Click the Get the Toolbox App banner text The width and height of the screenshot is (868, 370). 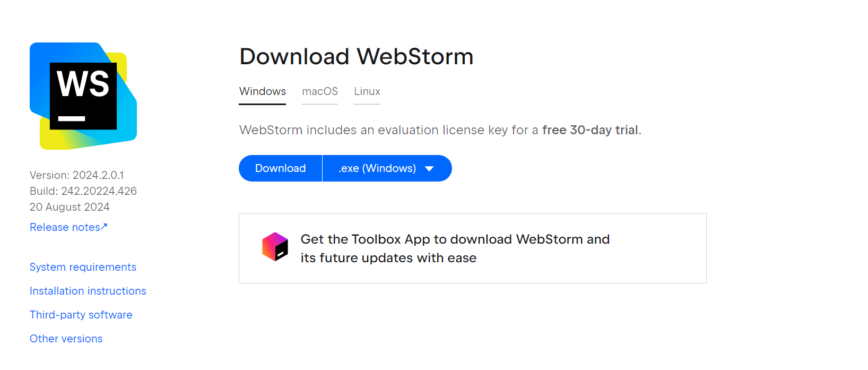click(455, 248)
